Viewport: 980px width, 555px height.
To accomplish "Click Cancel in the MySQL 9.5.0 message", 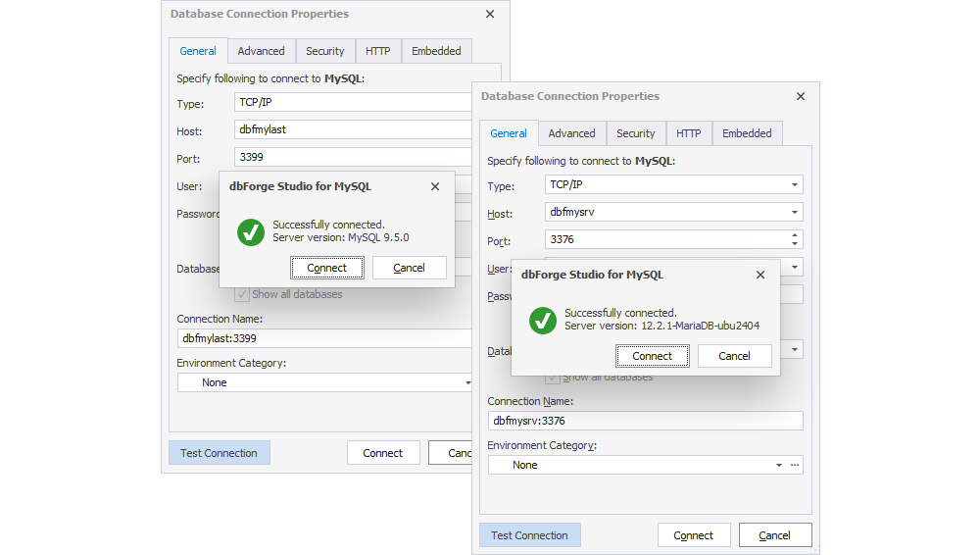I will pyautogui.click(x=409, y=268).
